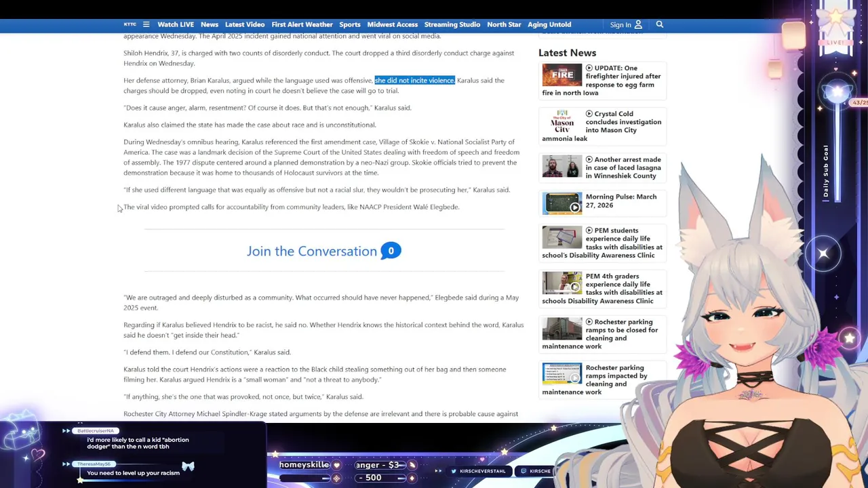Click the bow icon in chat overlay

click(188, 466)
